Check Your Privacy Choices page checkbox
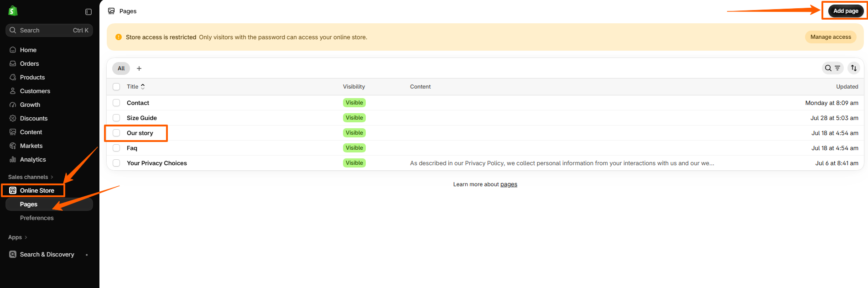 tap(116, 163)
